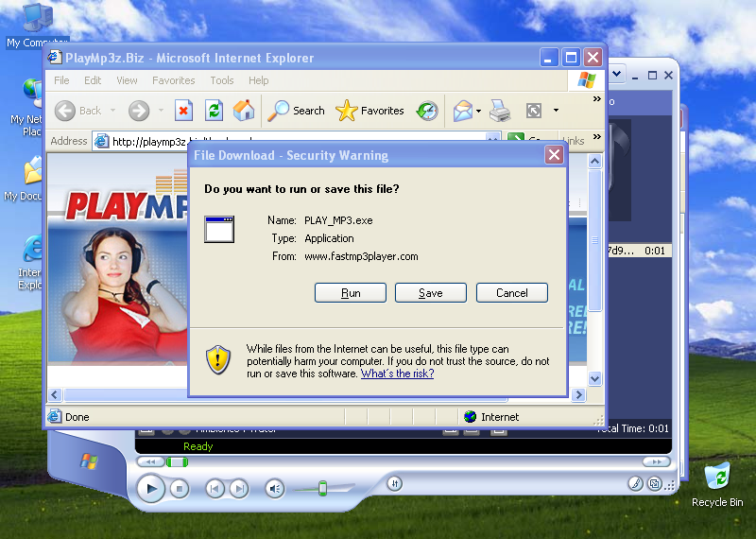Open the View menu
Image resolution: width=756 pixels, height=539 pixels.
tap(127, 80)
